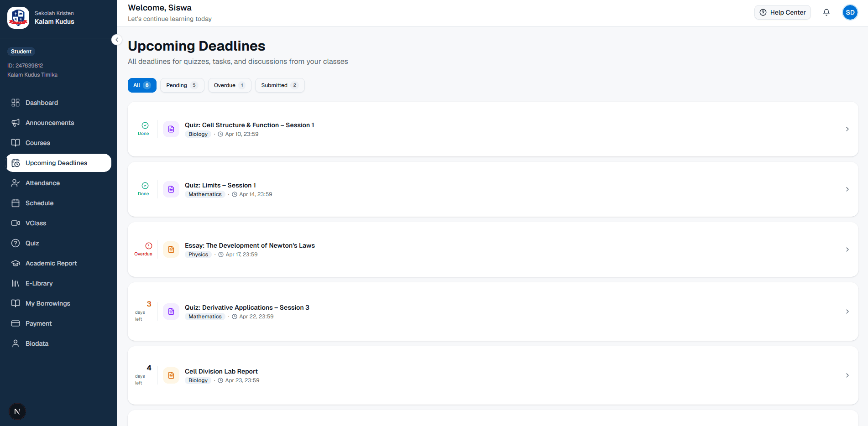Open the SD user avatar menu
Image resolution: width=868 pixels, height=426 pixels.
850,12
